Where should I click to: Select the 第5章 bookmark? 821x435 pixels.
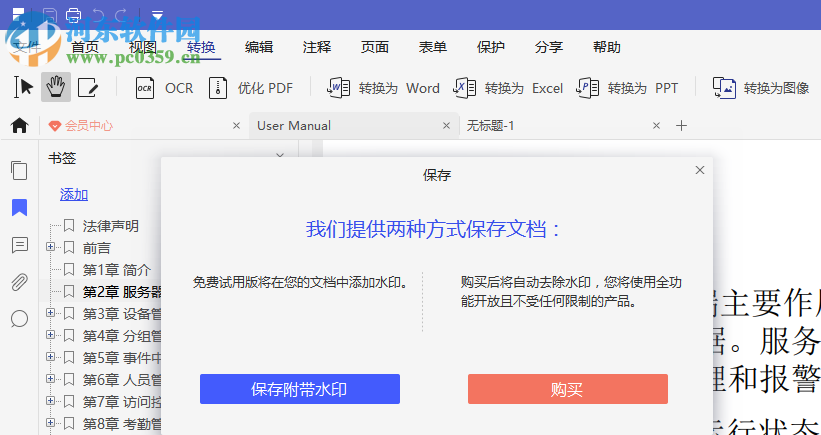point(122,358)
